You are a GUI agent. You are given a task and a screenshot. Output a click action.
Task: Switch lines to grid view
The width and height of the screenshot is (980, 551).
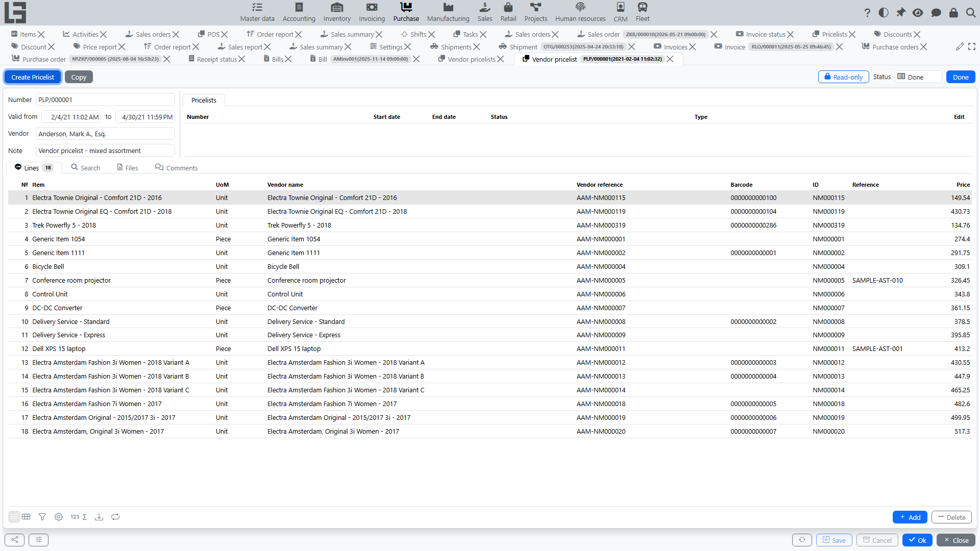[26, 517]
